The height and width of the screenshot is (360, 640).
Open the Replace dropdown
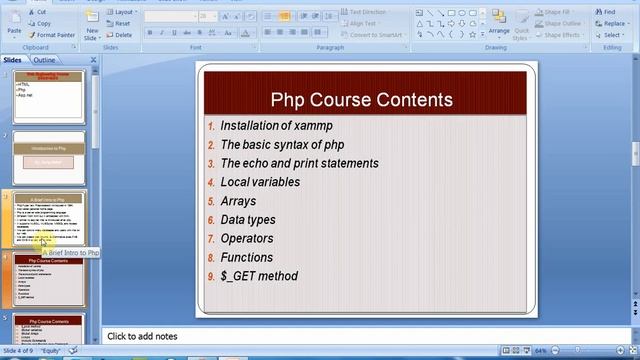(612, 24)
